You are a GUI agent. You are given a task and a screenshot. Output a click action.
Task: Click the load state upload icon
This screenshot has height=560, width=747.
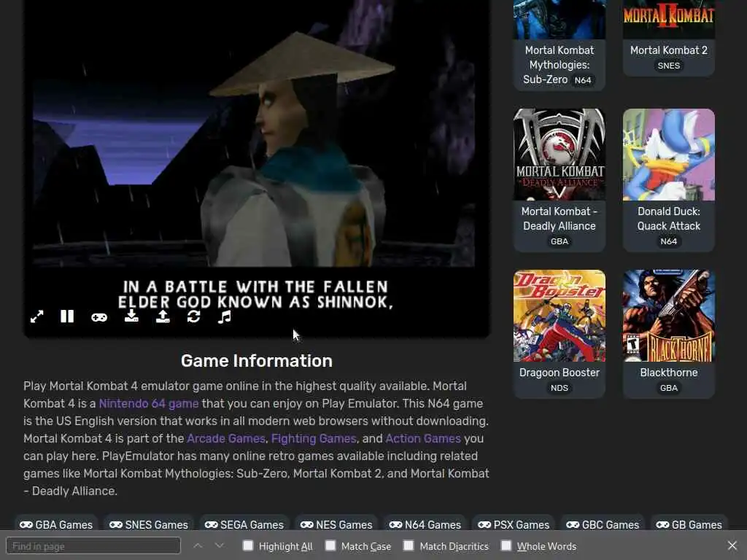tap(163, 316)
